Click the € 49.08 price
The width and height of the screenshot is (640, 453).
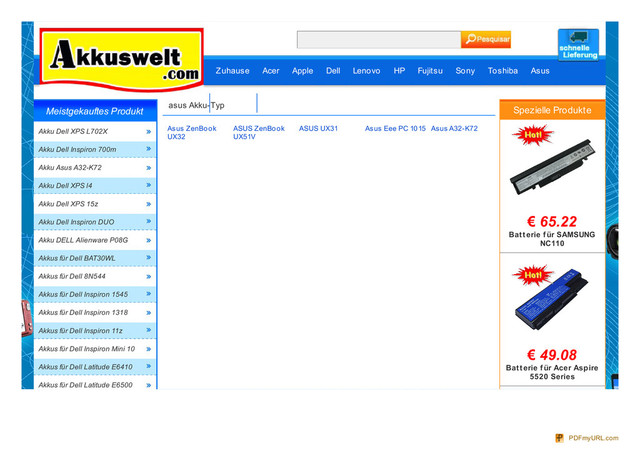552,355
